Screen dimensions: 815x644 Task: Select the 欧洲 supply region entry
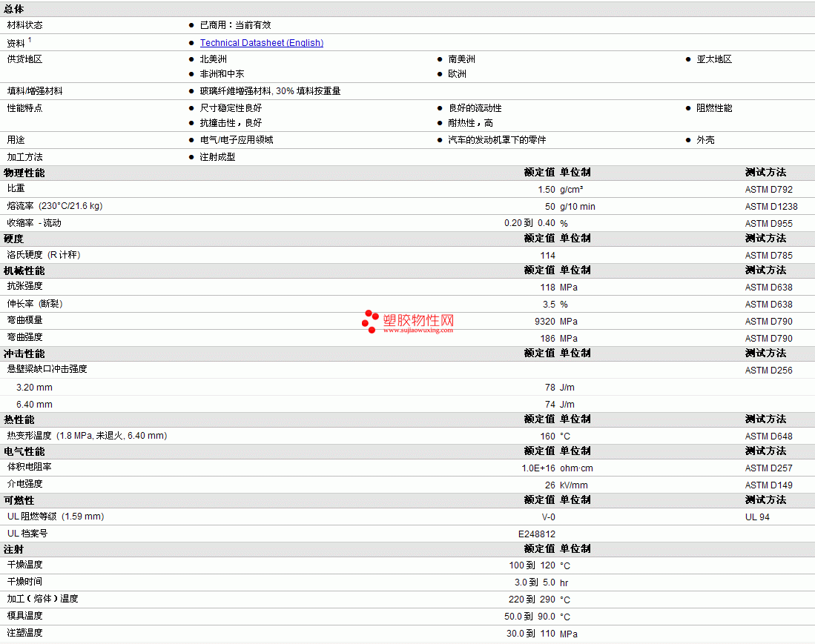tap(458, 74)
